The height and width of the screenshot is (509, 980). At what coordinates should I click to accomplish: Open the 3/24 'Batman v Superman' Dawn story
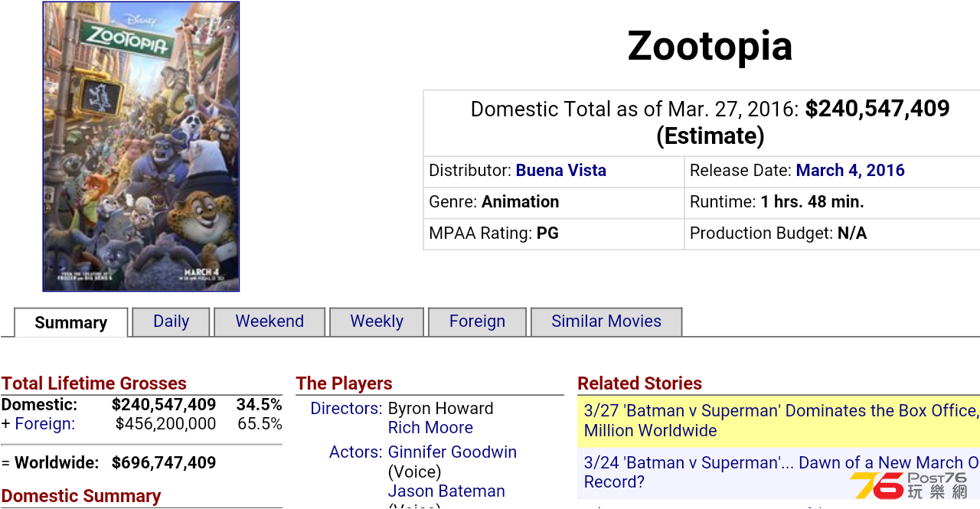[781, 472]
